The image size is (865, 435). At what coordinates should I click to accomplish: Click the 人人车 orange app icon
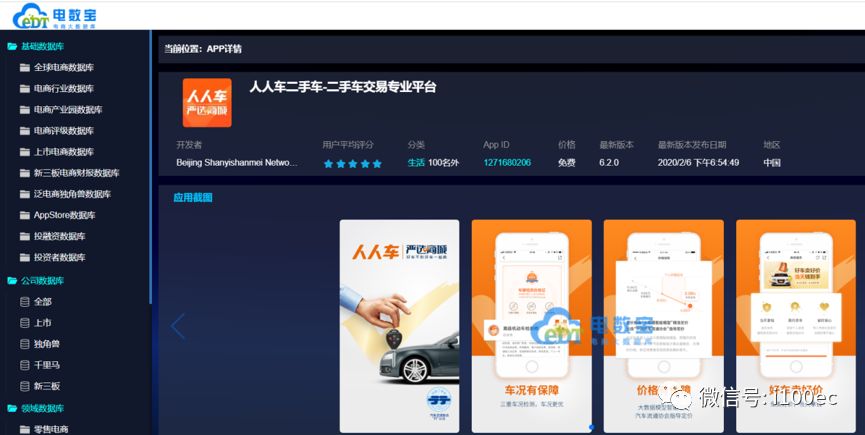click(207, 103)
